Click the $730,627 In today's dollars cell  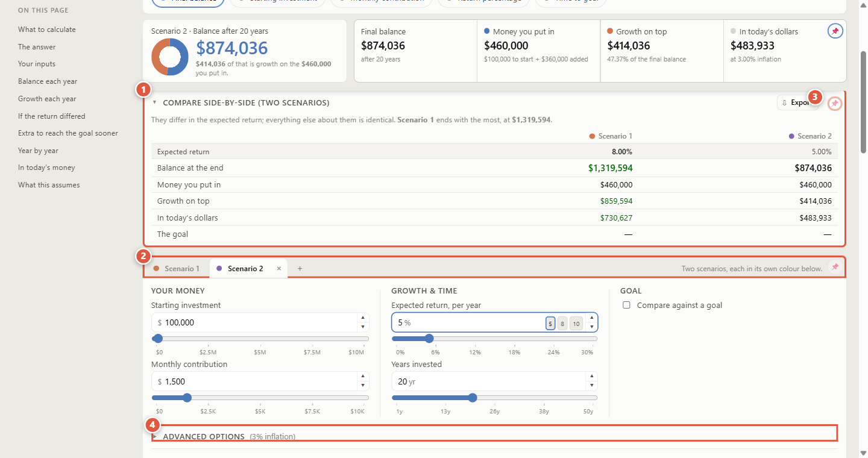pyautogui.click(x=615, y=218)
